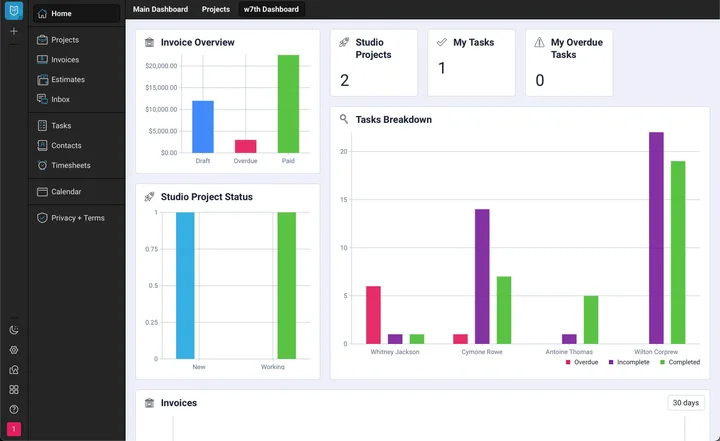Toggle Overdue series in chart legend

point(581,362)
